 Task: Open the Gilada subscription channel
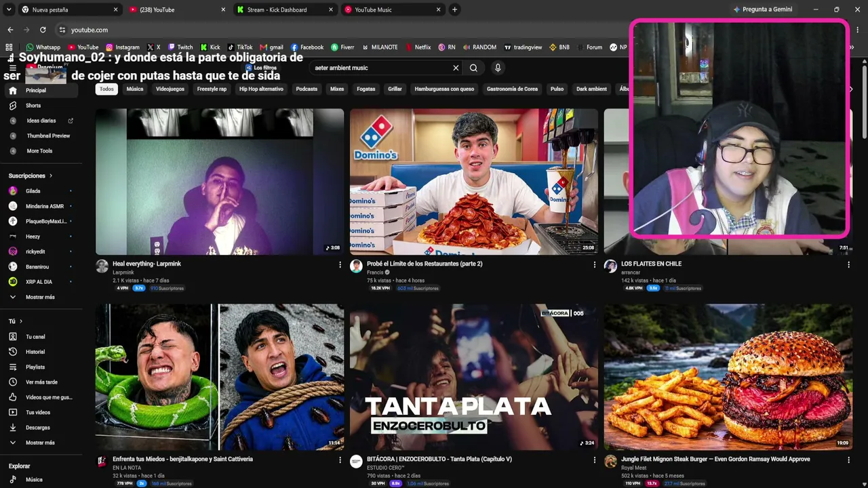click(x=41, y=191)
